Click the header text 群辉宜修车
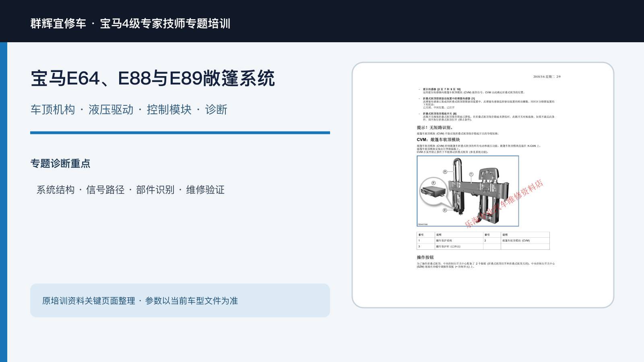644x362 pixels. [58, 23]
